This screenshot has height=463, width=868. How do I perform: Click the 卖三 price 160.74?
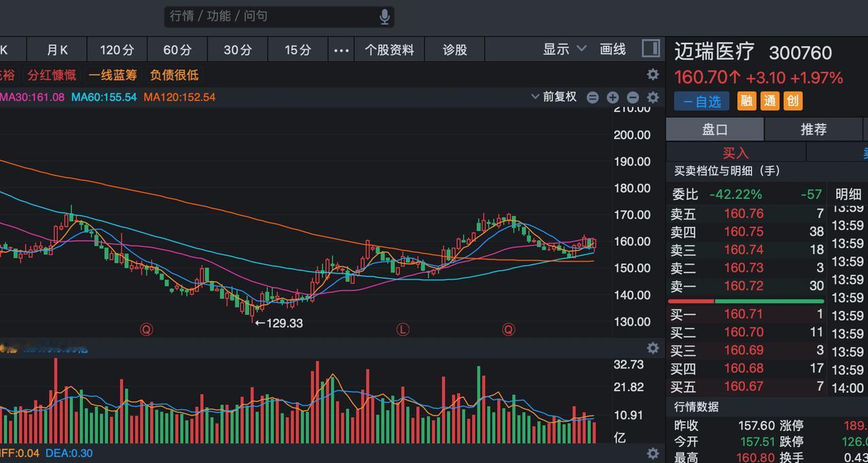click(744, 250)
